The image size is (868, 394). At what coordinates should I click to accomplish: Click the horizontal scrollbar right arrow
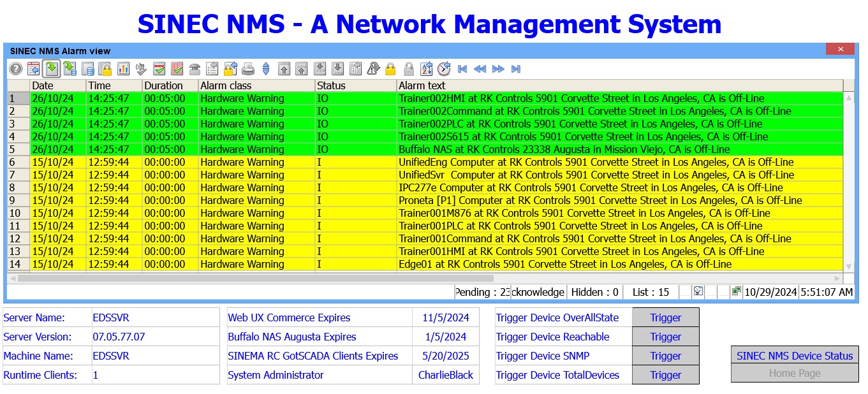[x=838, y=278]
